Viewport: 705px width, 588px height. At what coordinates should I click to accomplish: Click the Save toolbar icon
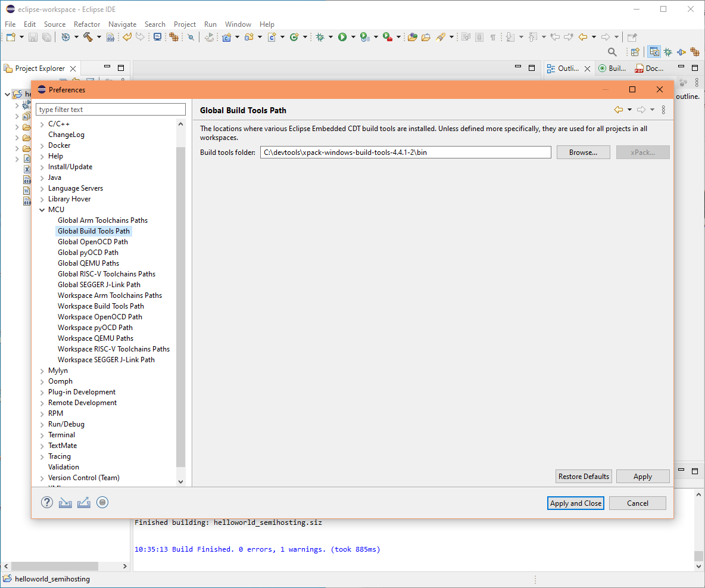click(x=32, y=37)
